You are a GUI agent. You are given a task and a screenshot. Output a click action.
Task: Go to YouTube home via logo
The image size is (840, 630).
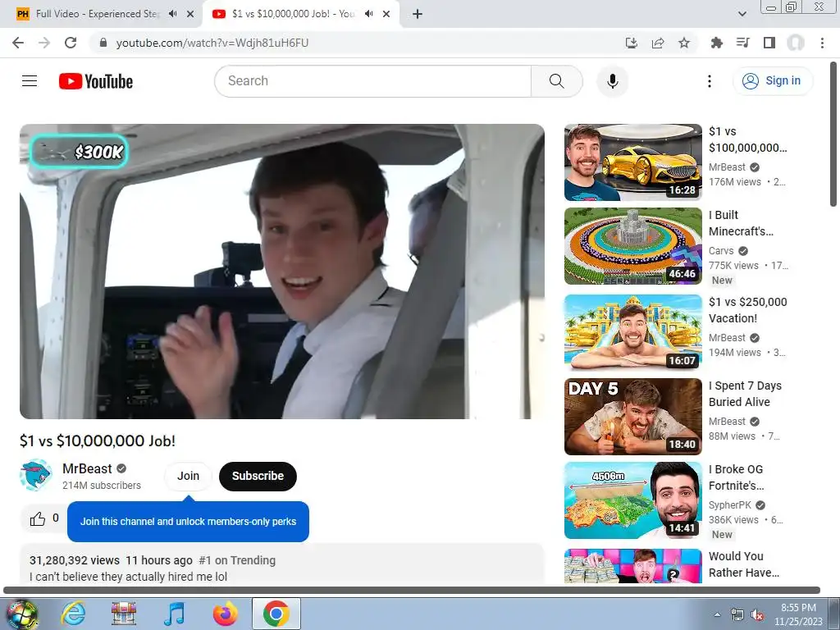pos(96,81)
